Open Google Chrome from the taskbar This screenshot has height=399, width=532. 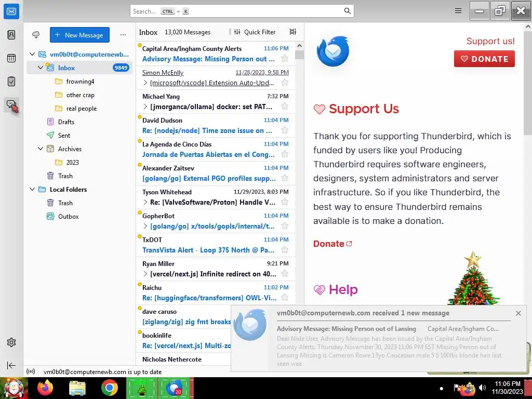[109, 388]
